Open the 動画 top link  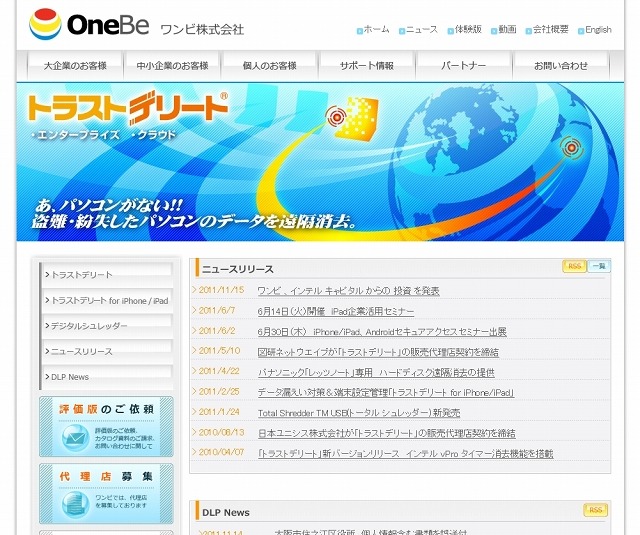click(x=504, y=30)
